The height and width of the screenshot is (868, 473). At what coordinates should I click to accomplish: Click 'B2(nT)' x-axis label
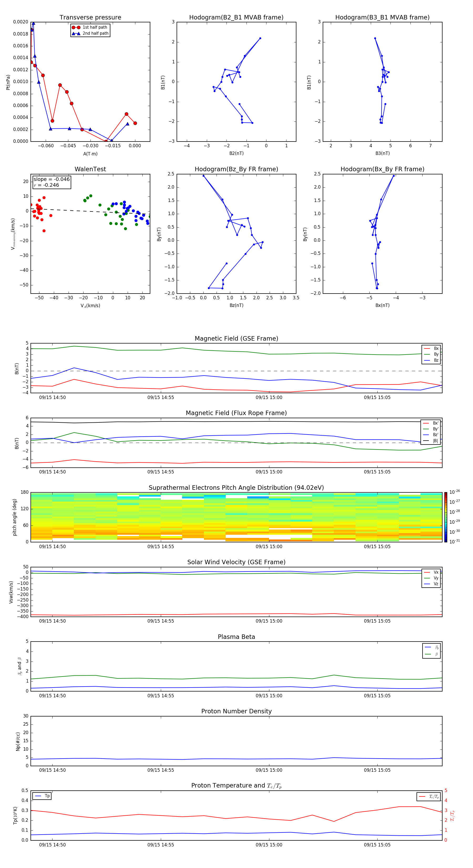tap(236, 153)
